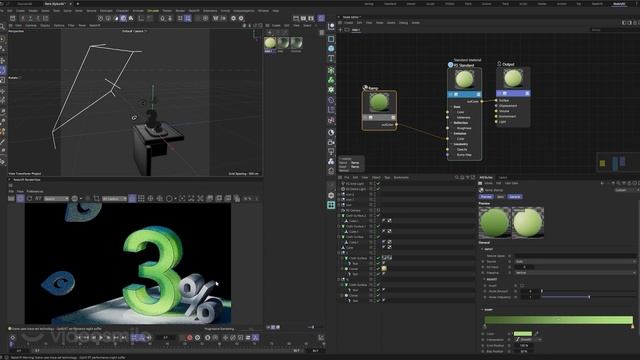This screenshot has height=360, width=640.
Task: Open the Source dropdown in attributes
Action: click(x=575, y=261)
